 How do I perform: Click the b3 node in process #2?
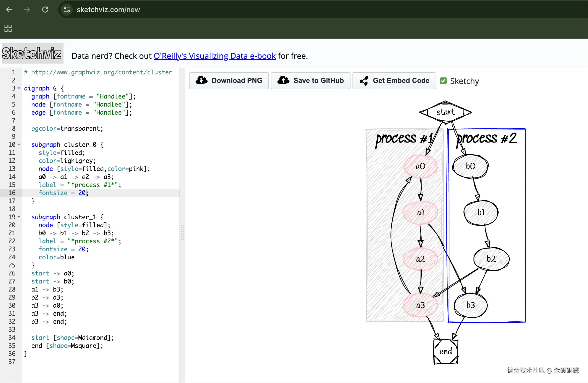click(x=471, y=305)
